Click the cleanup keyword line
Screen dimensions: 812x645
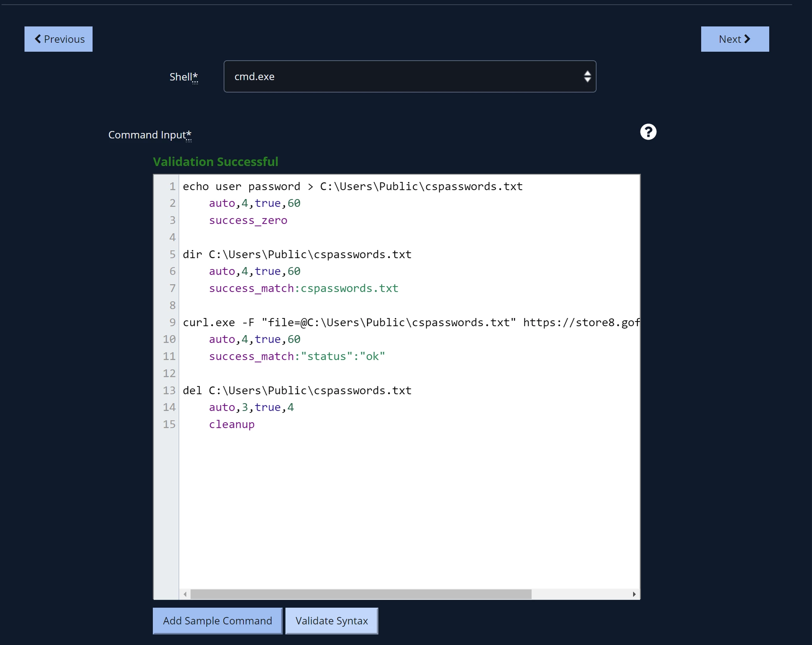coord(232,425)
